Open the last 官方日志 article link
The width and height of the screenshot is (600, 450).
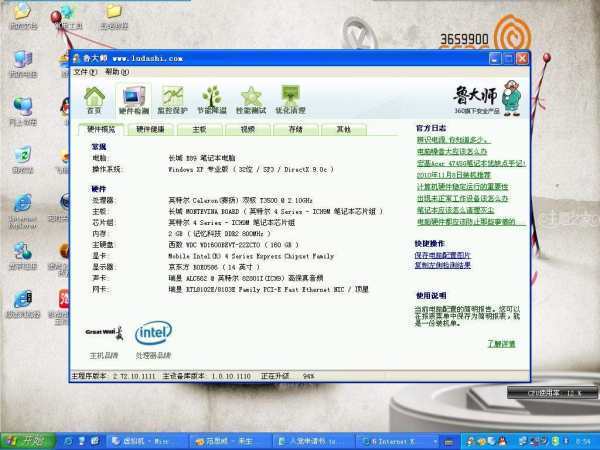(471, 222)
